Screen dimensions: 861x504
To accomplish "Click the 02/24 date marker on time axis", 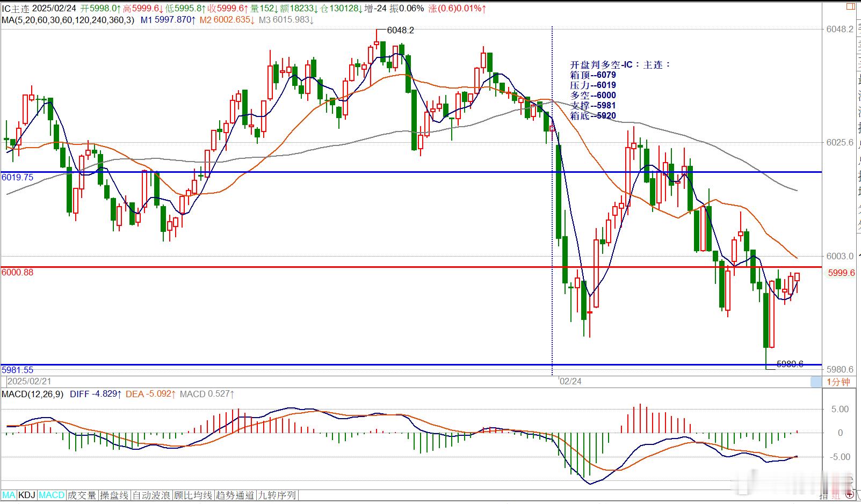I will (570, 381).
